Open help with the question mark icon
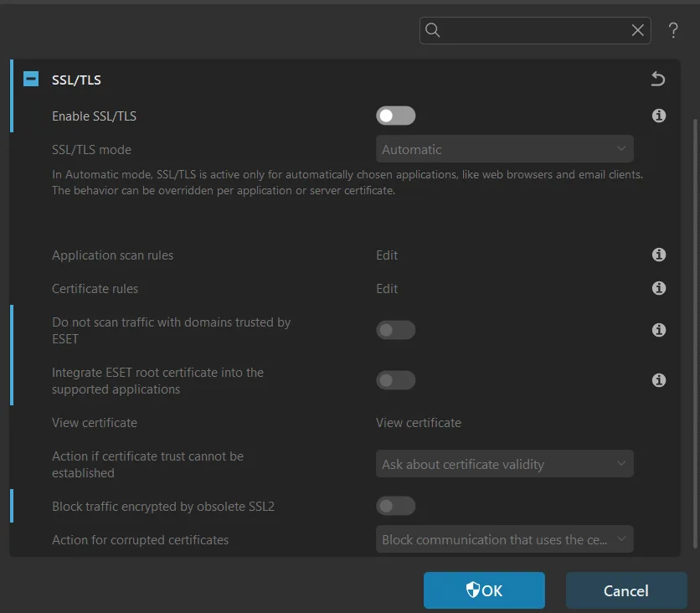Viewport: 700px width, 613px height. pyautogui.click(x=673, y=30)
